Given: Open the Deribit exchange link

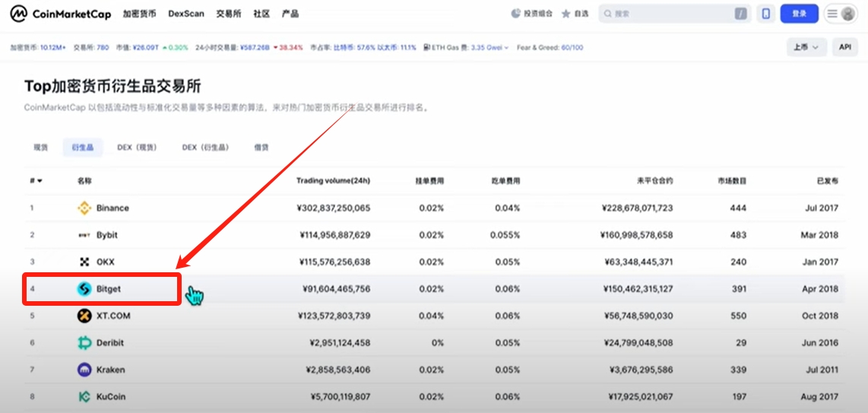Looking at the screenshot, I should pyautogui.click(x=110, y=343).
